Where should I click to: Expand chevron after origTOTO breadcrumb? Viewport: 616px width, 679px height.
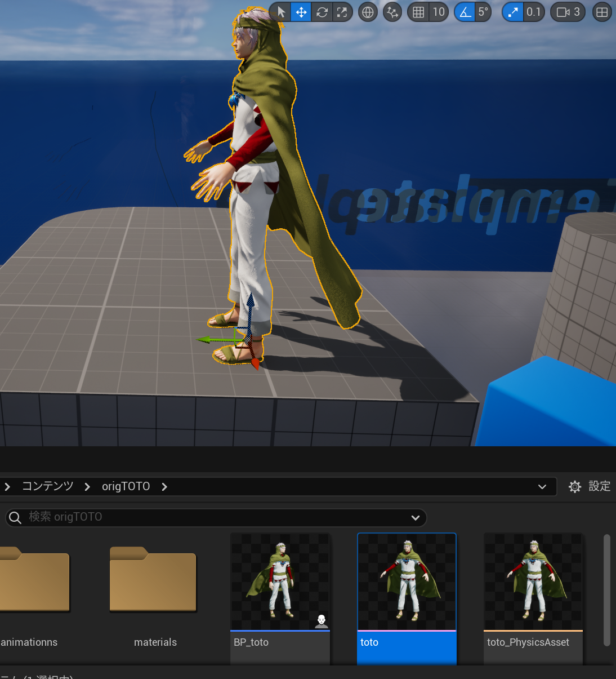coord(164,487)
